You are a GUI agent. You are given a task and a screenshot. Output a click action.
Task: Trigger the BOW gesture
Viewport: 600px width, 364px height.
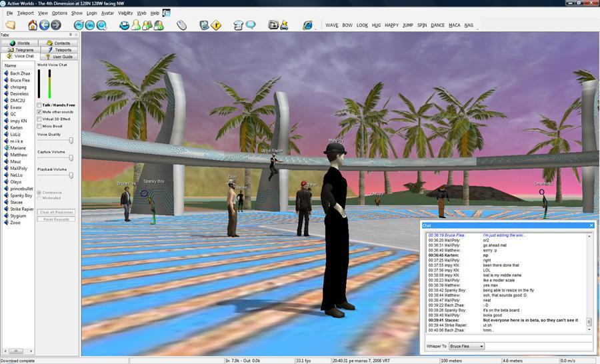(x=347, y=25)
